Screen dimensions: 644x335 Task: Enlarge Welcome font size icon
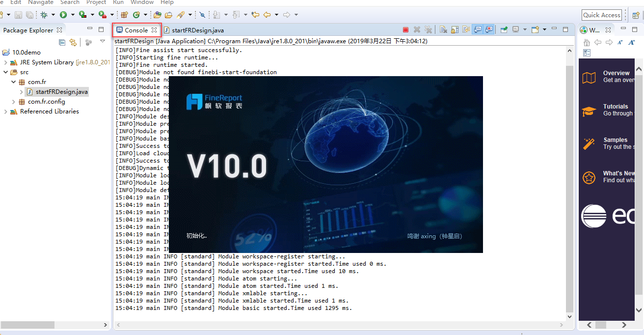point(631,42)
